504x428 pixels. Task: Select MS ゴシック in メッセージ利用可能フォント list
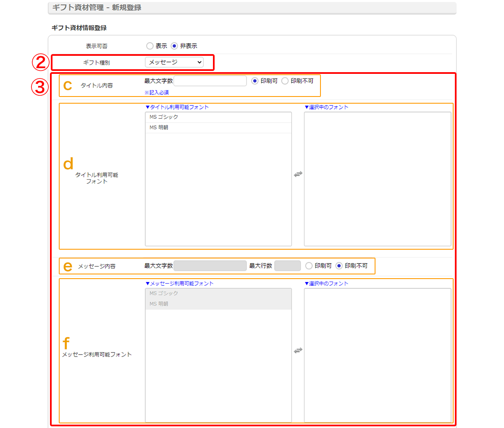pyautogui.click(x=218, y=293)
